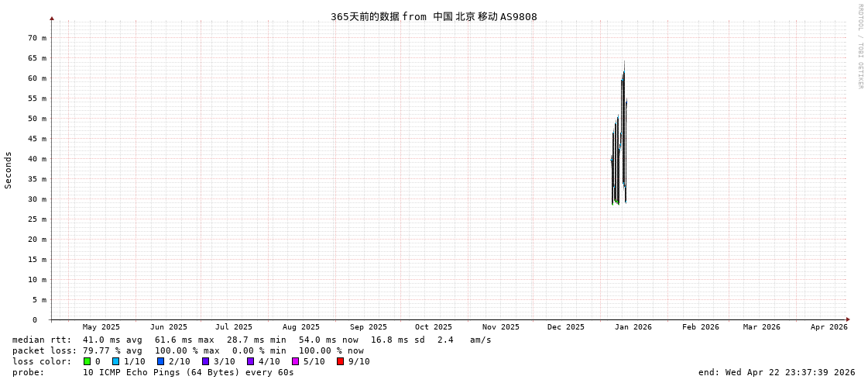Select the May 2025 x-axis label
The image size is (868, 383).
101,327
